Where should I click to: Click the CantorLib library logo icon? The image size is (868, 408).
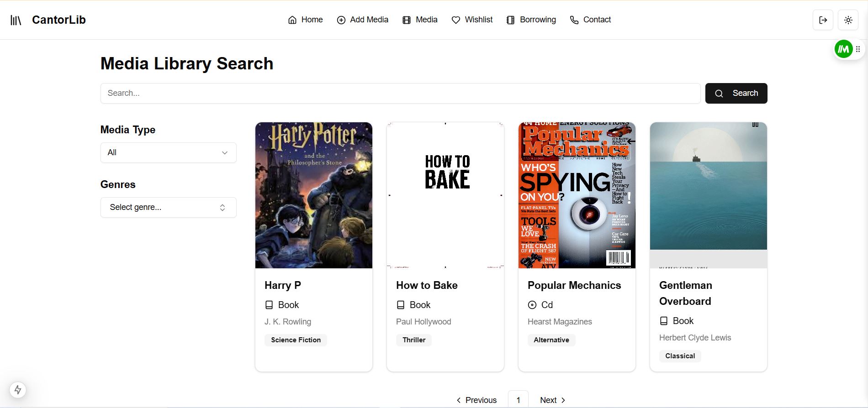click(16, 20)
